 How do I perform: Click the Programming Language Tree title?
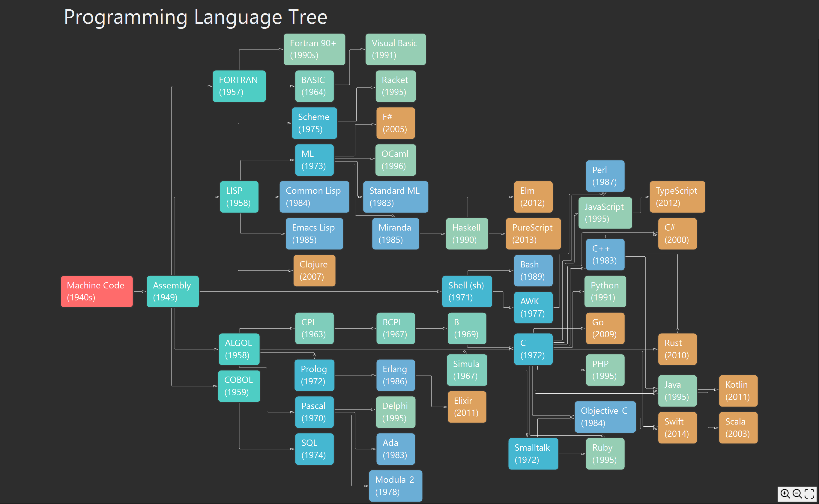pos(196,17)
